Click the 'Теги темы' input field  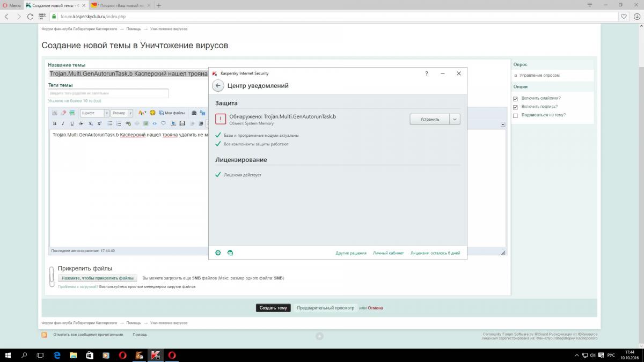pos(108,93)
